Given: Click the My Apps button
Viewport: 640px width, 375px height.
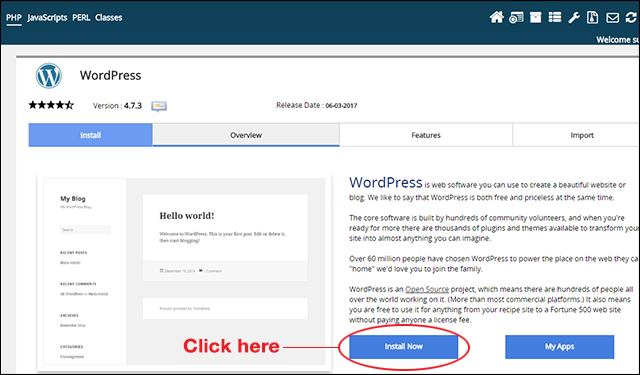Looking at the screenshot, I should (560, 347).
